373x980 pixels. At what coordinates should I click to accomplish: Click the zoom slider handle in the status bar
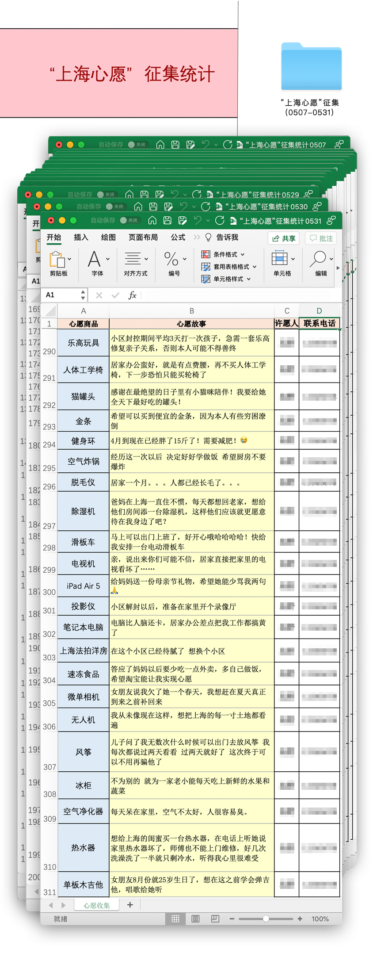(266, 919)
